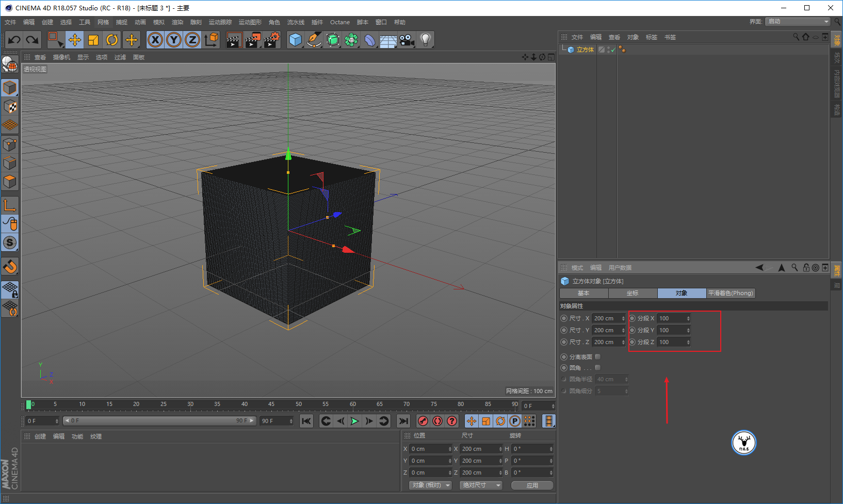843x504 pixels.
Task: Open the render settings gear icon
Action: (x=271, y=40)
